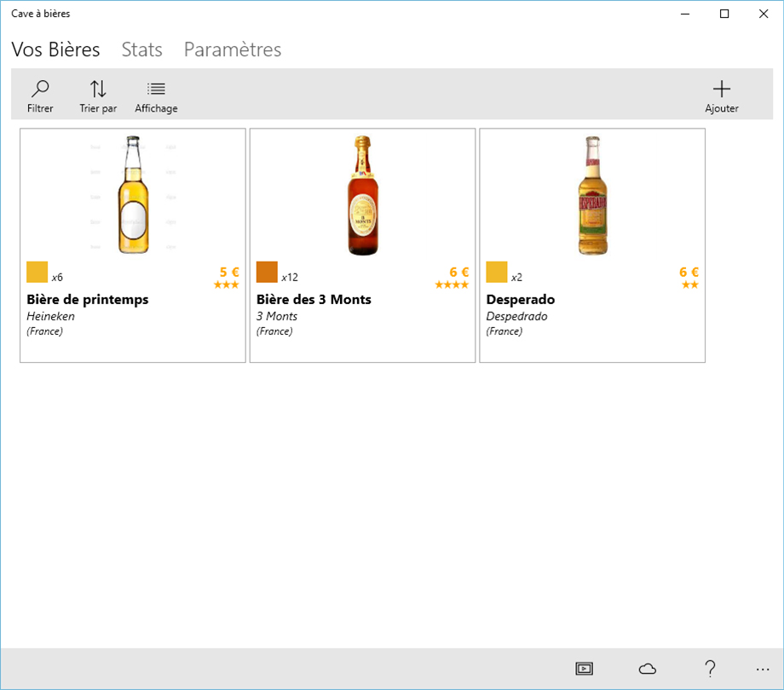Click the Desperado bottle thumbnail
This screenshot has width=784, height=690.
click(592, 195)
